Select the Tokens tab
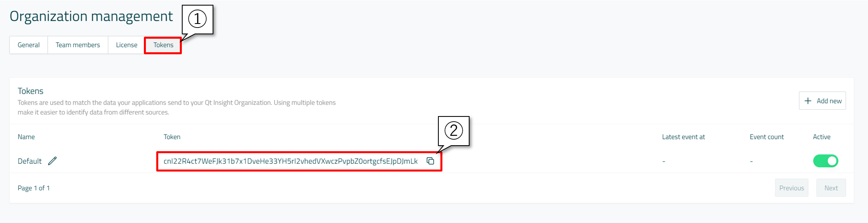This screenshot has width=868, height=223. 163,45
